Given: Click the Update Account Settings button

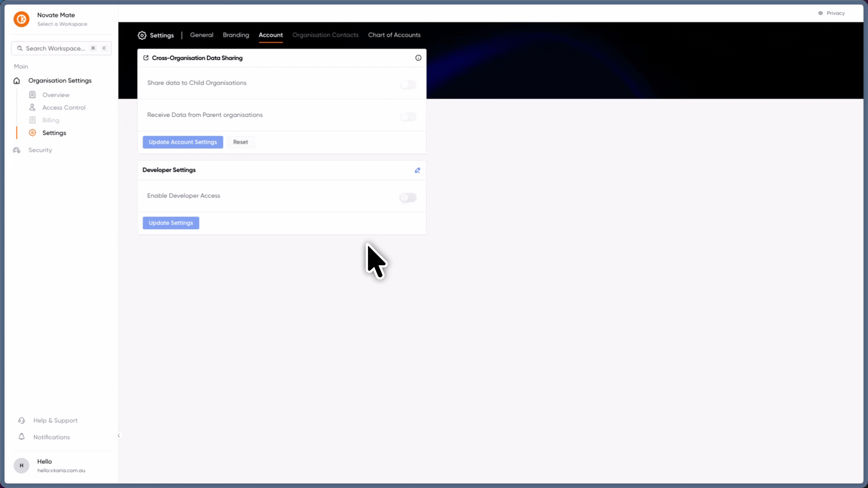Looking at the screenshot, I should (x=183, y=142).
